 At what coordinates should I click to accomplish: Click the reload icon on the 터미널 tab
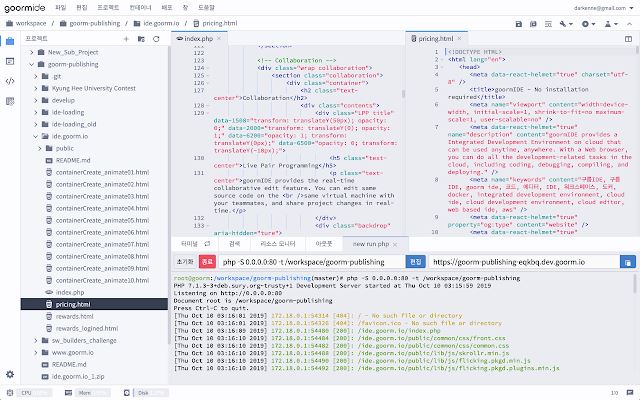pos(207,244)
